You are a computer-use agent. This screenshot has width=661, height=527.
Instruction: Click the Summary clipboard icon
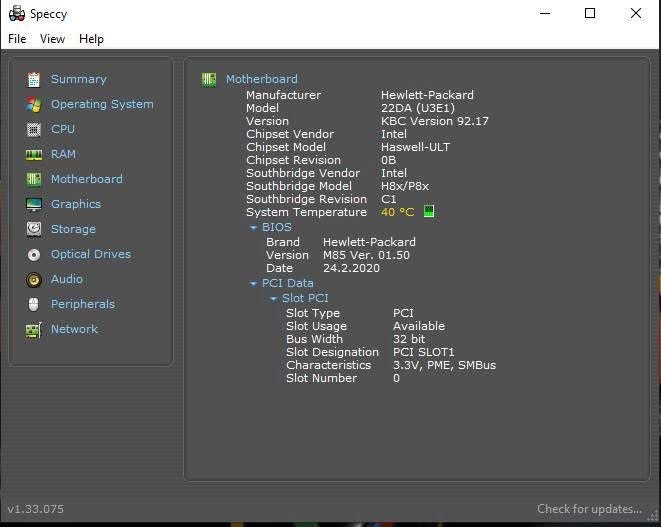(34, 79)
